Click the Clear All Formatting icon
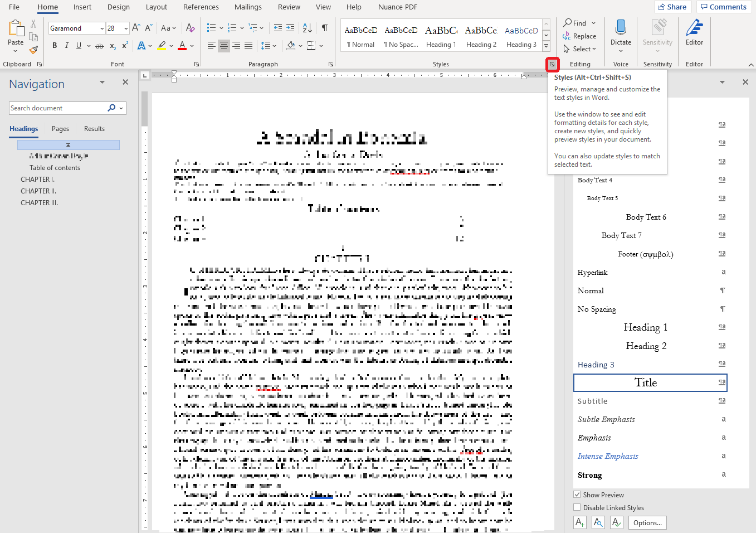This screenshot has height=533, width=756. point(191,28)
